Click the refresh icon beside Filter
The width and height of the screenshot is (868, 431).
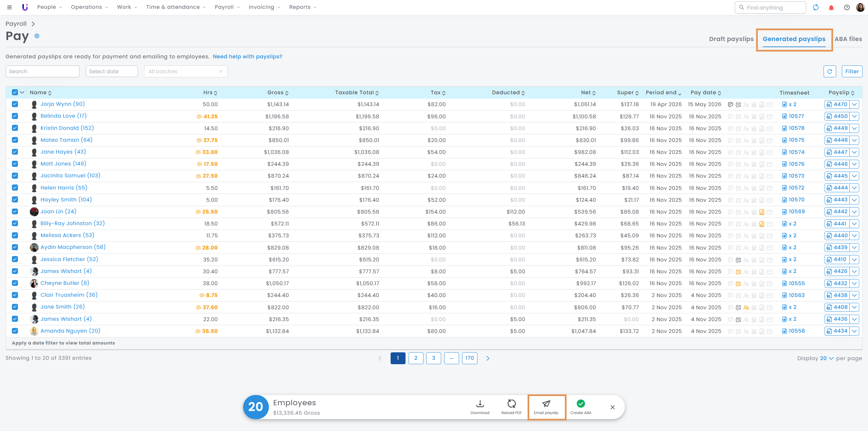click(830, 72)
